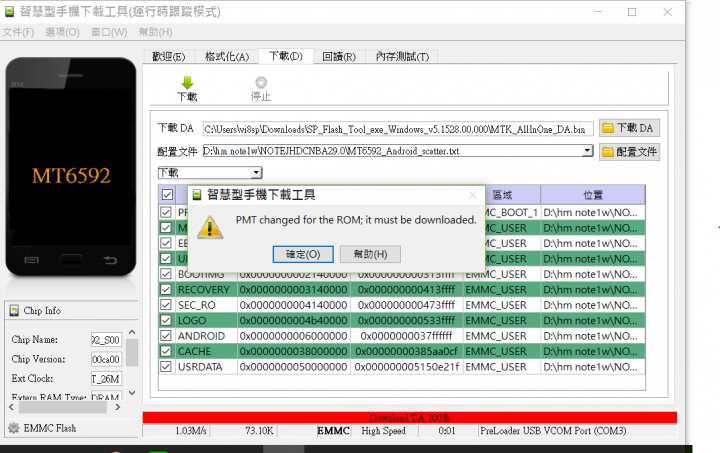Click left arrow of horizontal scrollbar
Viewport: 720px width, 453px height.
coord(11,407)
